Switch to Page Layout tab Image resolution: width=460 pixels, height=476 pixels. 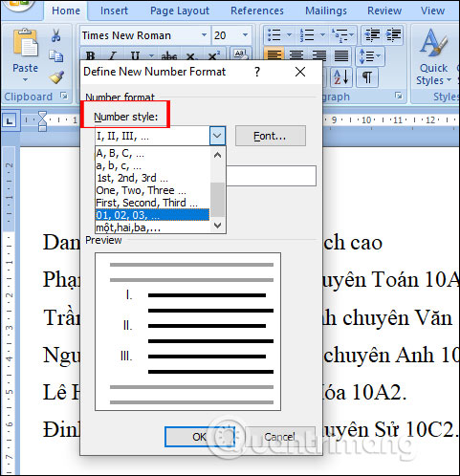click(180, 11)
